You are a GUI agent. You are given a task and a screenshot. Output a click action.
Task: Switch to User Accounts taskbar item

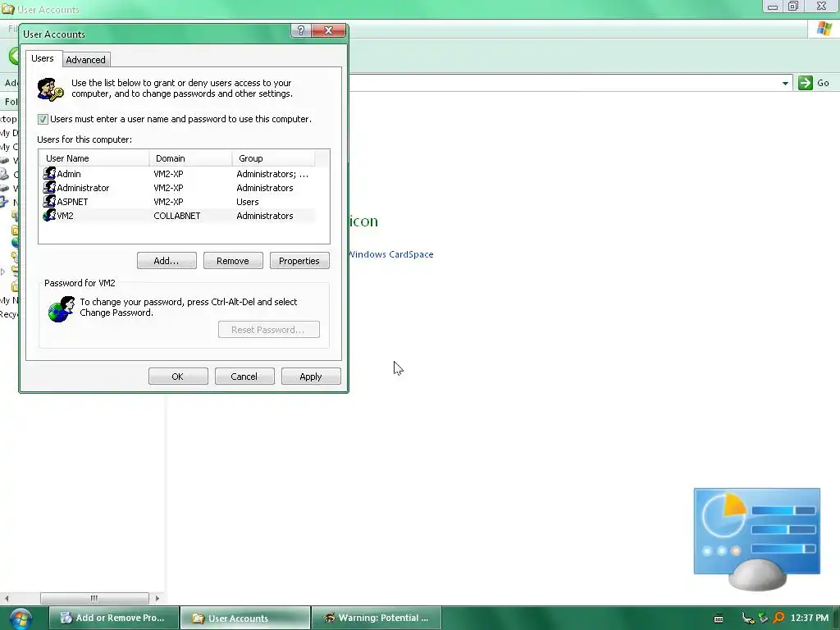pyautogui.click(x=244, y=619)
